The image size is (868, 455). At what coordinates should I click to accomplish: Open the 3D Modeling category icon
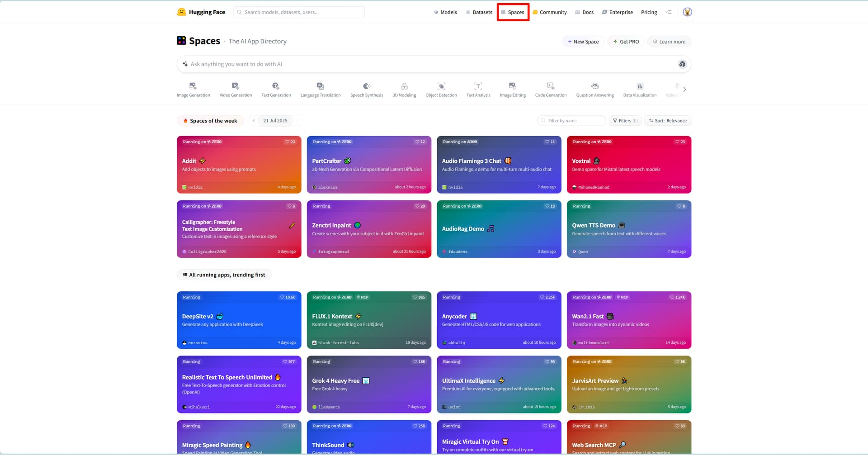404,86
